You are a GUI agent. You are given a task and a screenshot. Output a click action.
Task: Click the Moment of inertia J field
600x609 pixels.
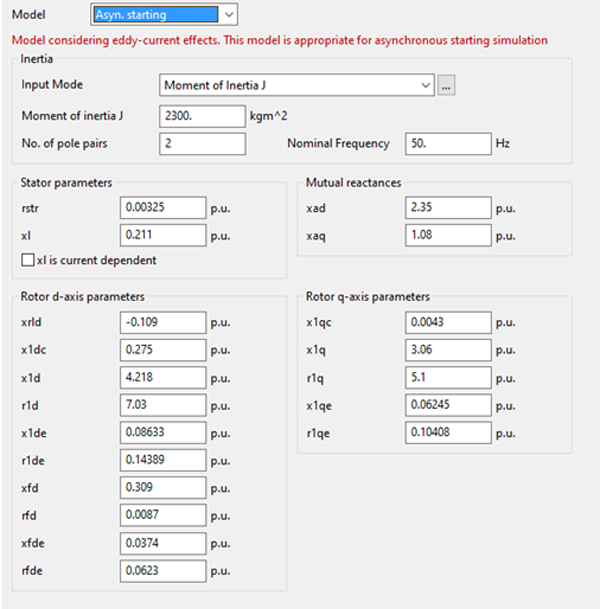coord(201,116)
